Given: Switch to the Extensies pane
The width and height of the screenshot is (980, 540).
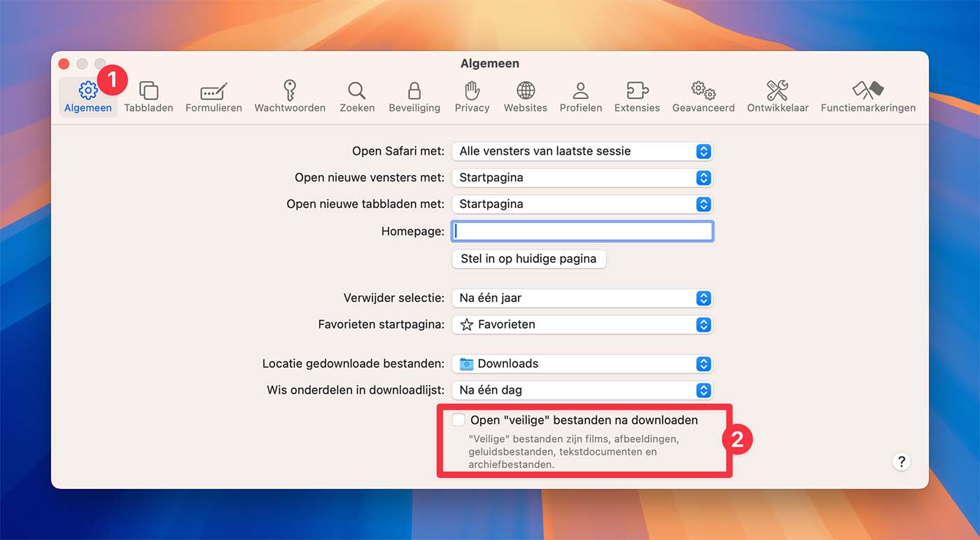Looking at the screenshot, I should click(636, 97).
